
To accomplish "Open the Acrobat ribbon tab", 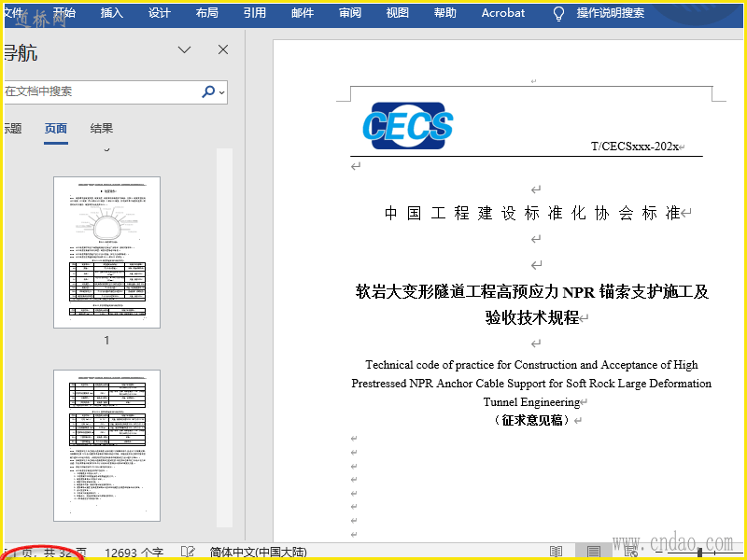I will [x=503, y=13].
